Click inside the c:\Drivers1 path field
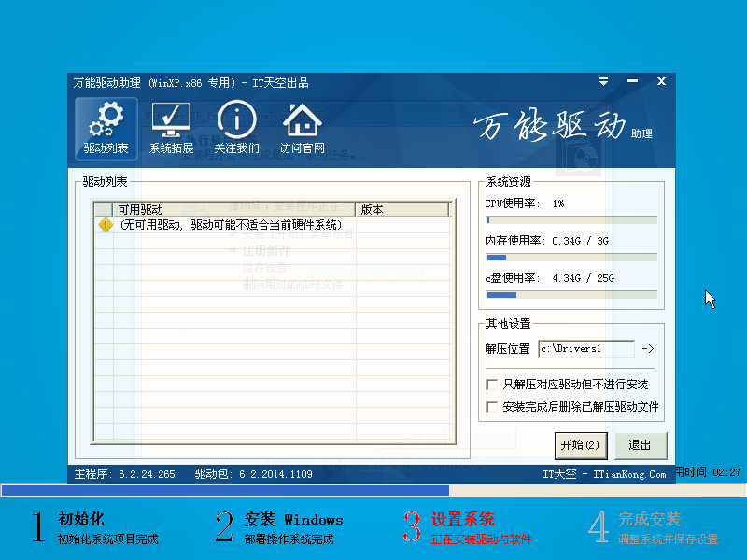747x560 pixels. tap(588, 349)
